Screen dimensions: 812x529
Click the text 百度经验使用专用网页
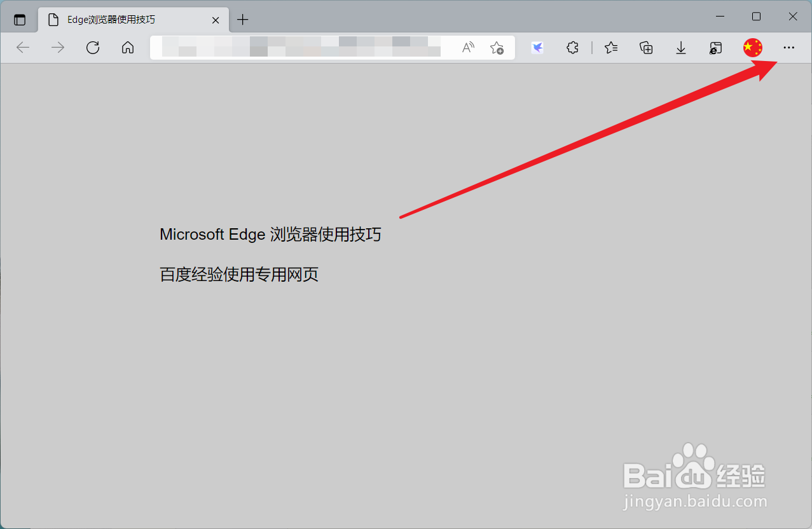coord(239,275)
